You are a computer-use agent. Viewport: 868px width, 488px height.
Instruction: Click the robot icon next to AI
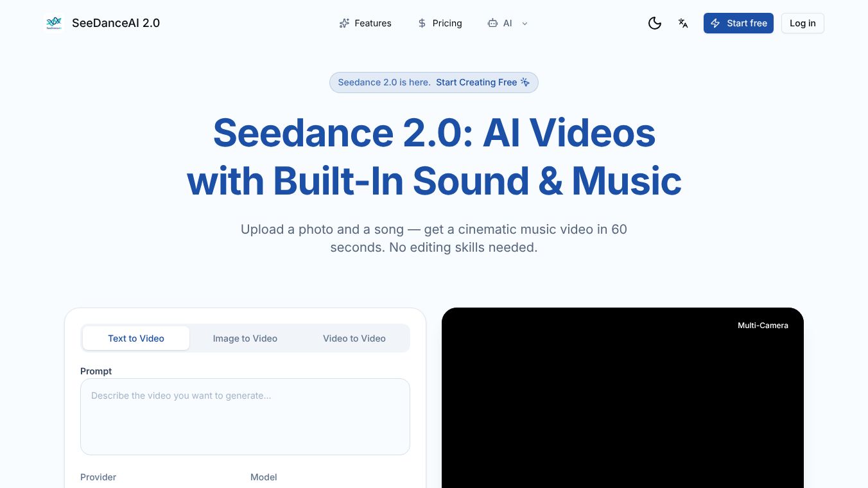(x=491, y=23)
